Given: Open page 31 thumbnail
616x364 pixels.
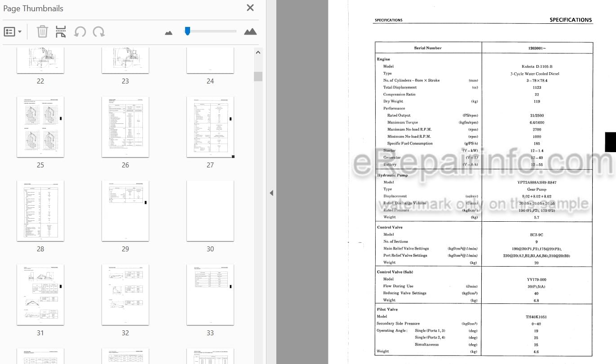Looking at the screenshot, I should (x=40, y=295).
